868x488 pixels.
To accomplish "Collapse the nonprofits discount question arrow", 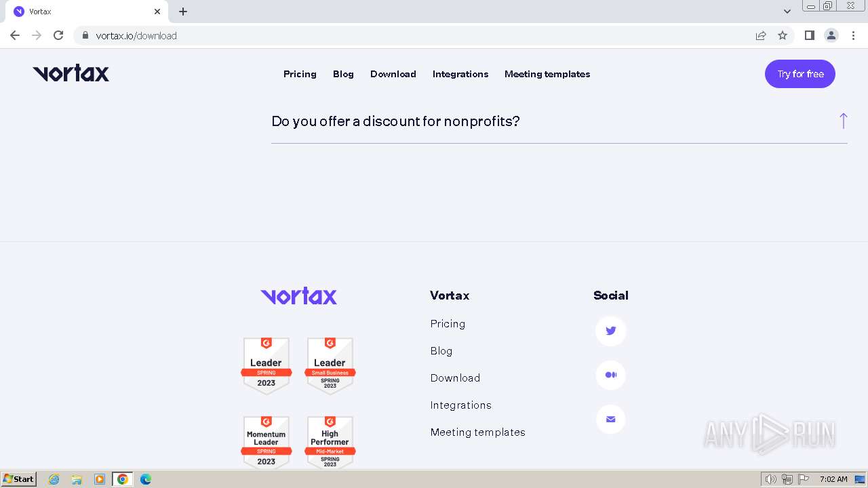I will (843, 121).
